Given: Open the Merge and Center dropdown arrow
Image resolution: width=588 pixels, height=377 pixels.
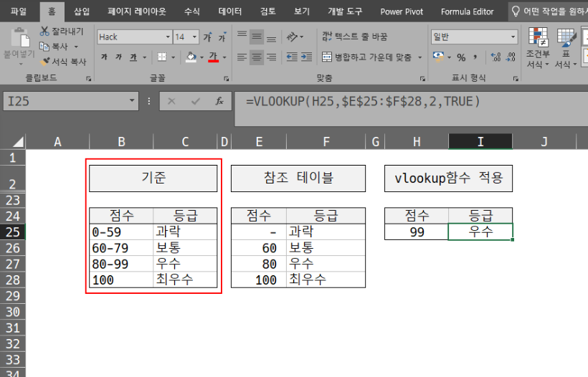Looking at the screenshot, I should (420, 57).
